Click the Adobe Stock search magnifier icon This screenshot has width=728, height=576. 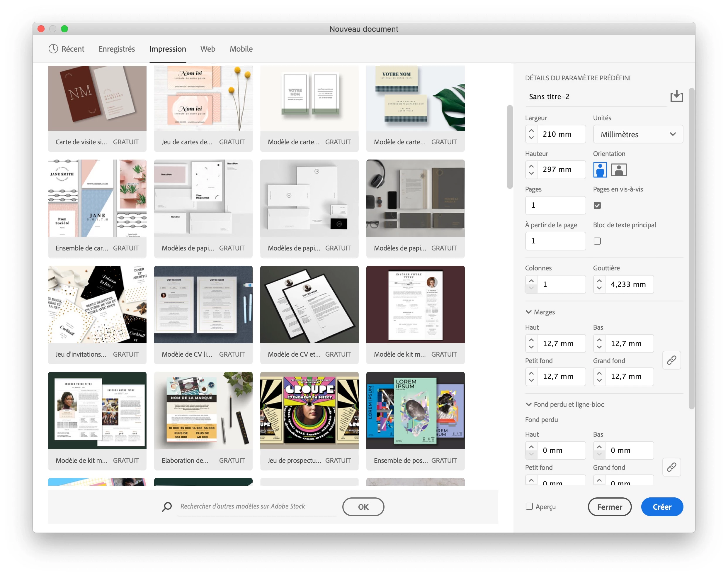click(167, 506)
